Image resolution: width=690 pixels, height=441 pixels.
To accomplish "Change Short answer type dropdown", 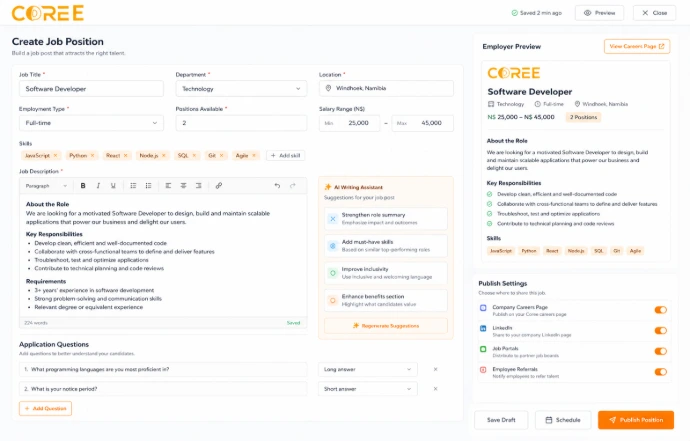I will [368, 389].
